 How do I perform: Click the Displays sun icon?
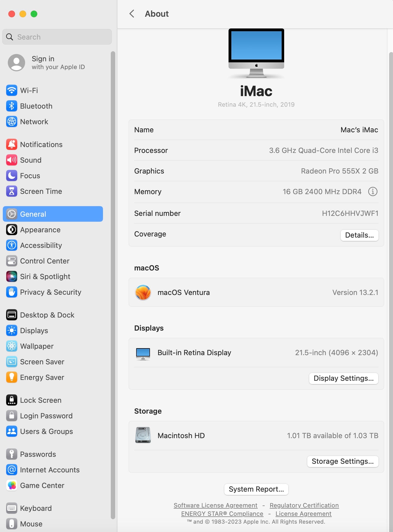coord(12,330)
